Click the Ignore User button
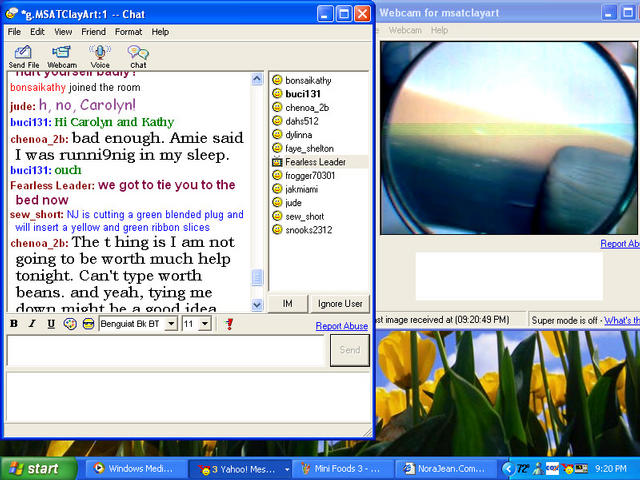640x480 pixels. (340, 304)
